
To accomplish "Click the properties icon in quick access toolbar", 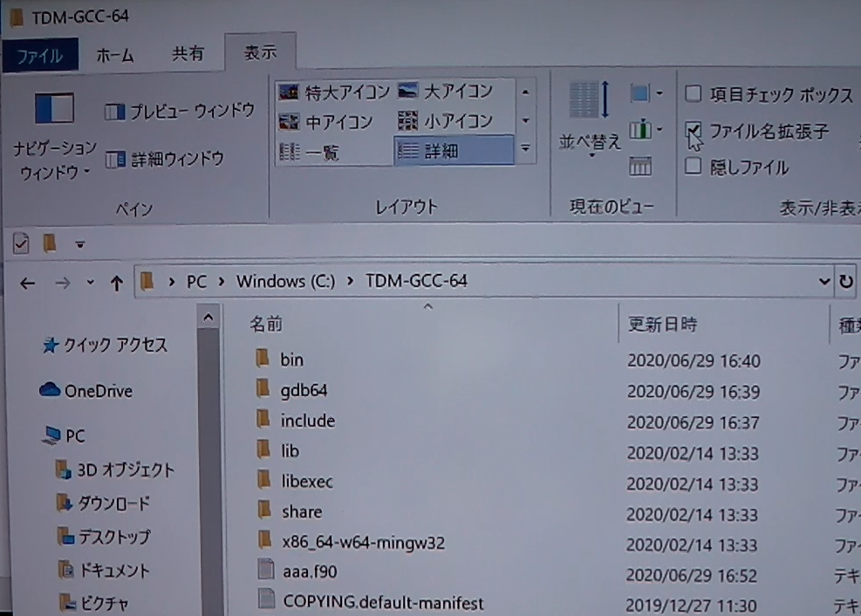I will [21, 243].
